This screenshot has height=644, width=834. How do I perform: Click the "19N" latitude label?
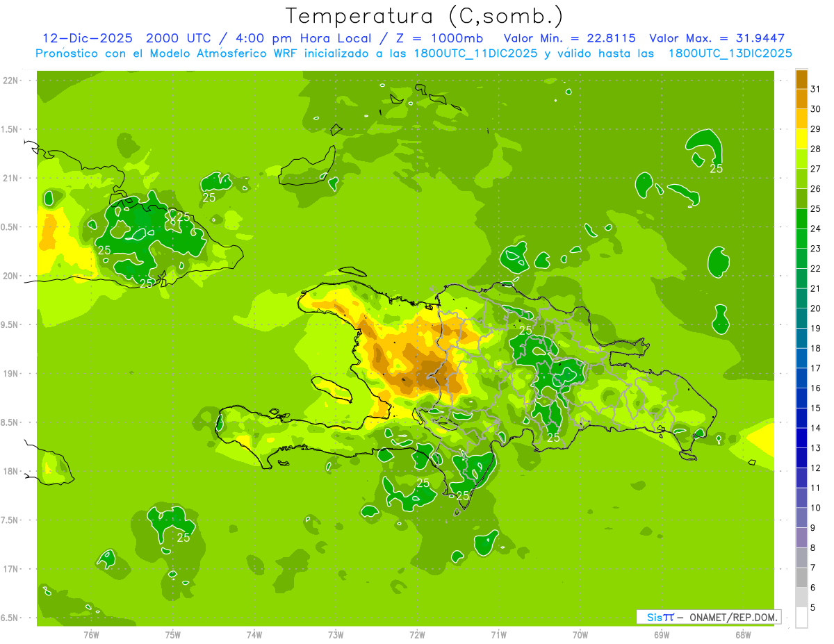click(x=10, y=374)
